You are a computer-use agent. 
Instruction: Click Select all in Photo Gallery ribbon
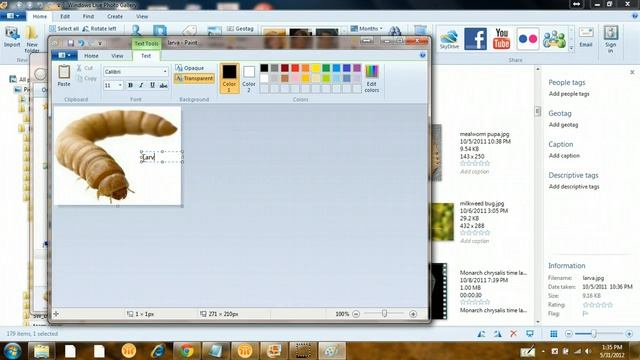pyautogui.click(x=64, y=29)
